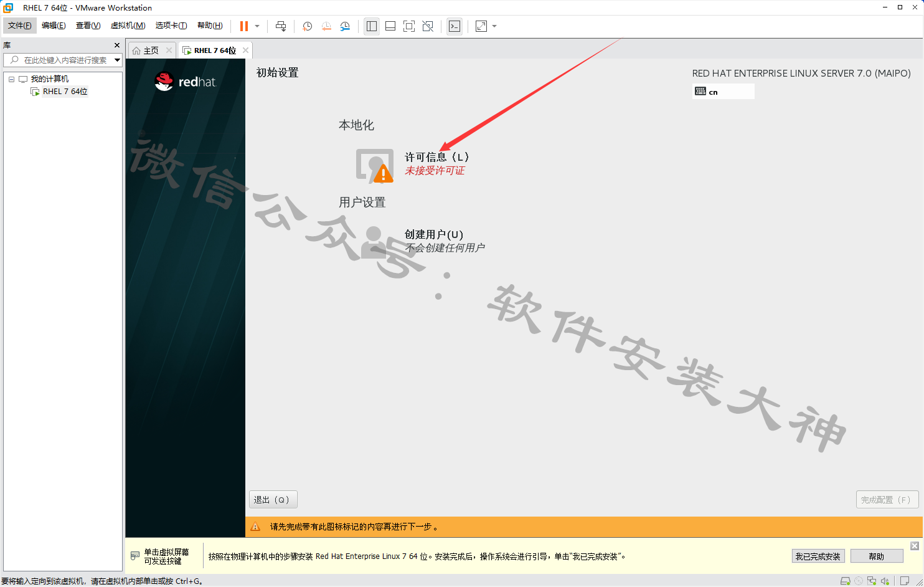Click the cn keyboard layout indicator
Image resolution: width=924 pixels, height=587 pixels.
tap(723, 92)
